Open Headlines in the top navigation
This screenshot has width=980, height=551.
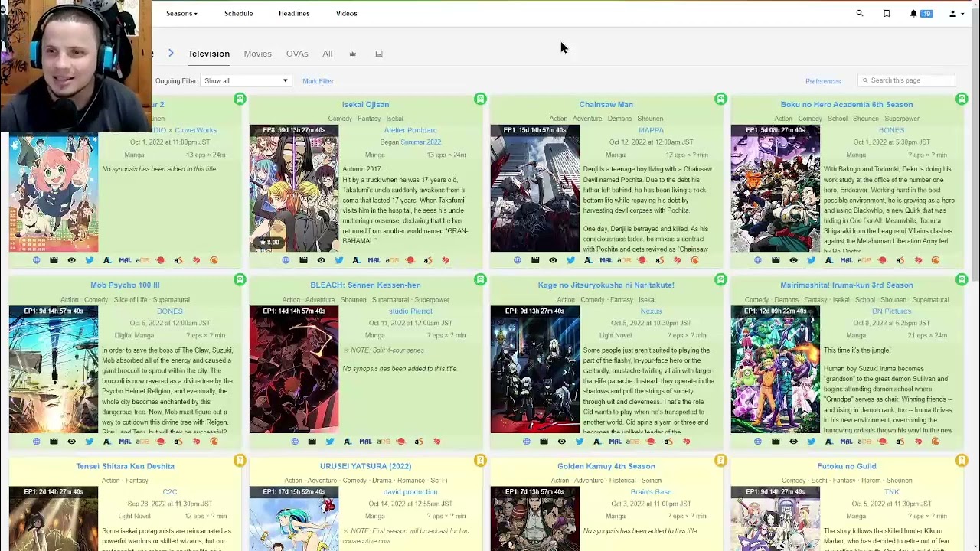[x=294, y=13]
